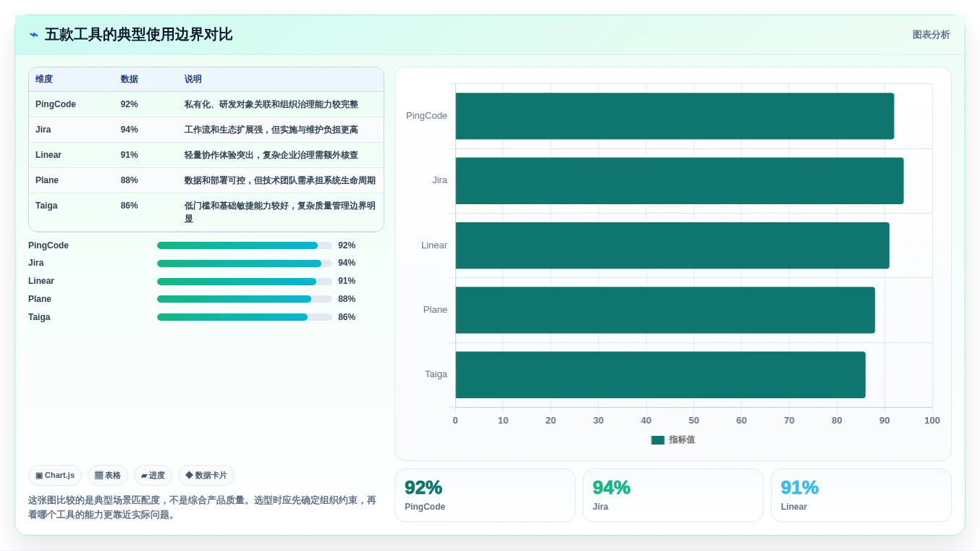Click the description 数据和部署可控，但技术团队需承担系统生命周期

click(280, 180)
